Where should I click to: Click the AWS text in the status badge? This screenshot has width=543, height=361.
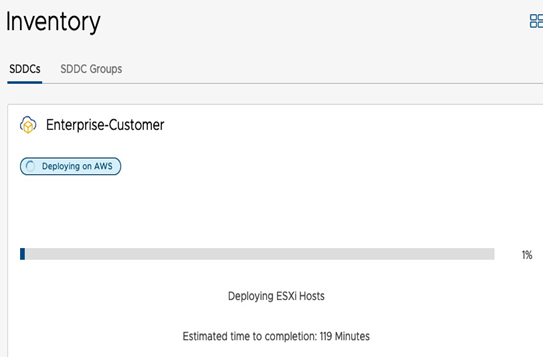pos(103,166)
